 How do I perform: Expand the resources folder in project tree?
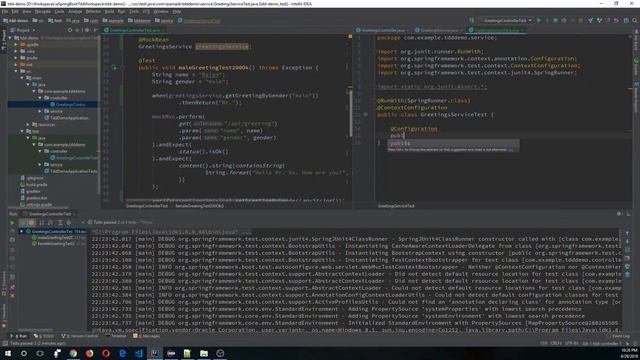click(x=28, y=124)
